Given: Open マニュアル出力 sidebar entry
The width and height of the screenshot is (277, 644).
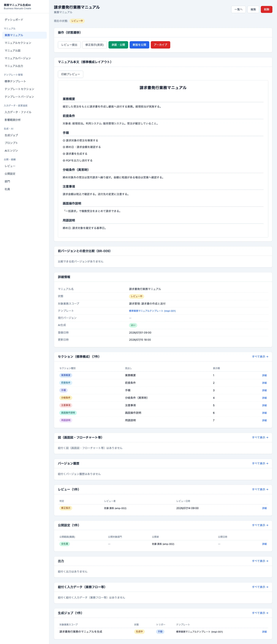Looking at the screenshot, I should pyautogui.click(x=25, y=66).
